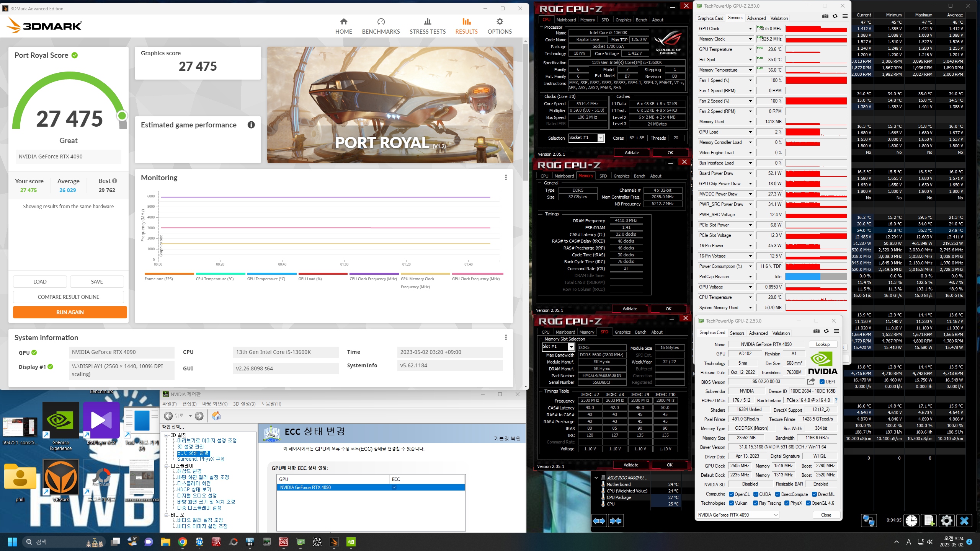Click the info icon beside Best score

coord(114,181)
